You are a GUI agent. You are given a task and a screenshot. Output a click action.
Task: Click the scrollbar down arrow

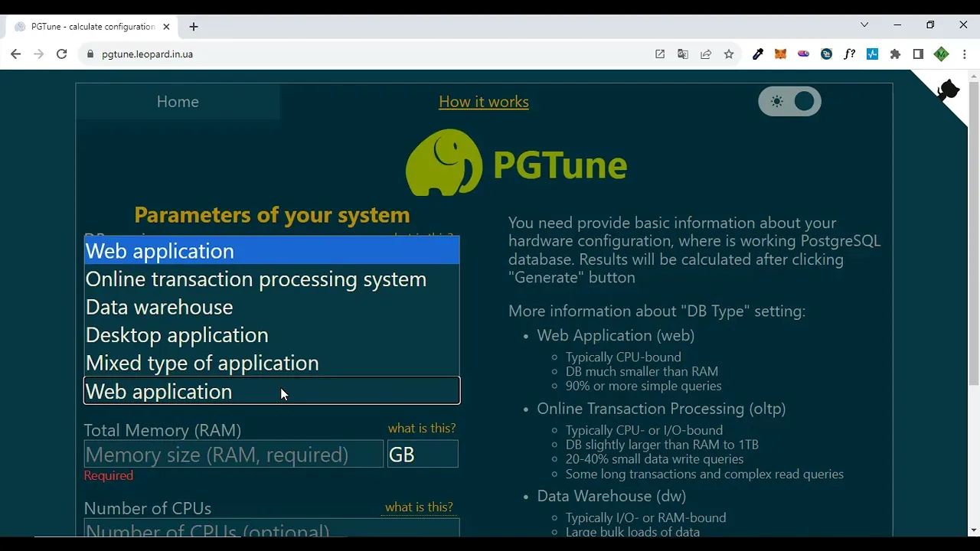point(974,530)
